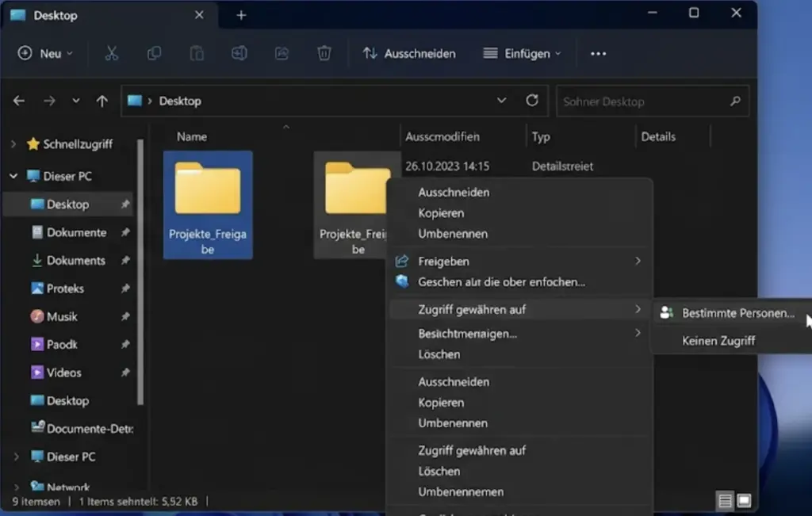Expand the Schnellzugriff tree node
The image size is (812, 516).
click(14, 144)
